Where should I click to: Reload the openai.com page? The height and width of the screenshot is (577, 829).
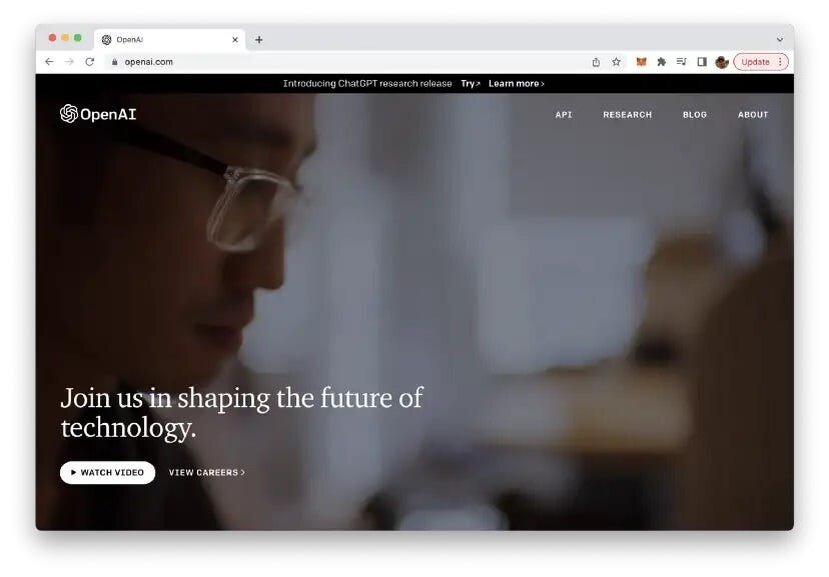click(90, 62)
